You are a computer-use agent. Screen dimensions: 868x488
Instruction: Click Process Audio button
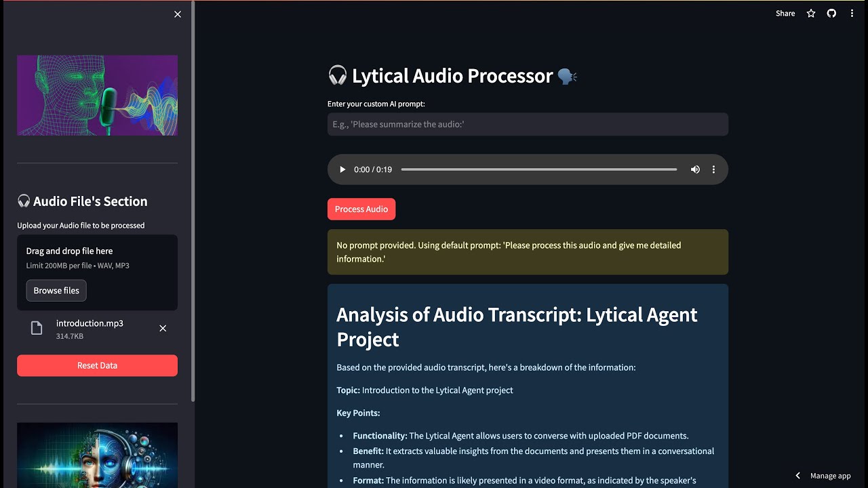pyautogui.click(x=361, y=209)
